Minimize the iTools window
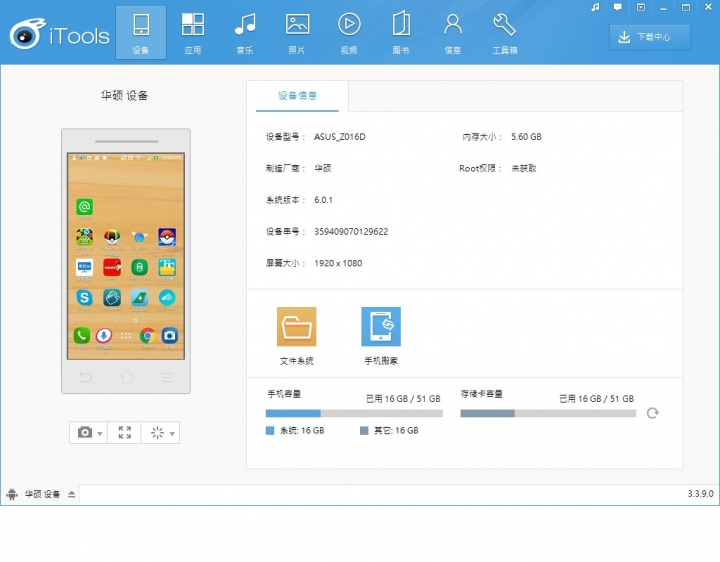Viewport: 720px width, 562px height. (x=663, y=7)
